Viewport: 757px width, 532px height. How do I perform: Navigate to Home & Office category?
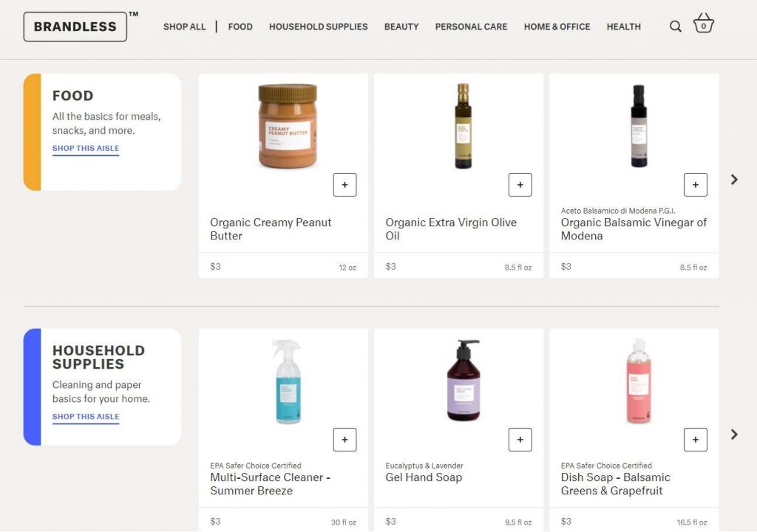click(557, 27)
